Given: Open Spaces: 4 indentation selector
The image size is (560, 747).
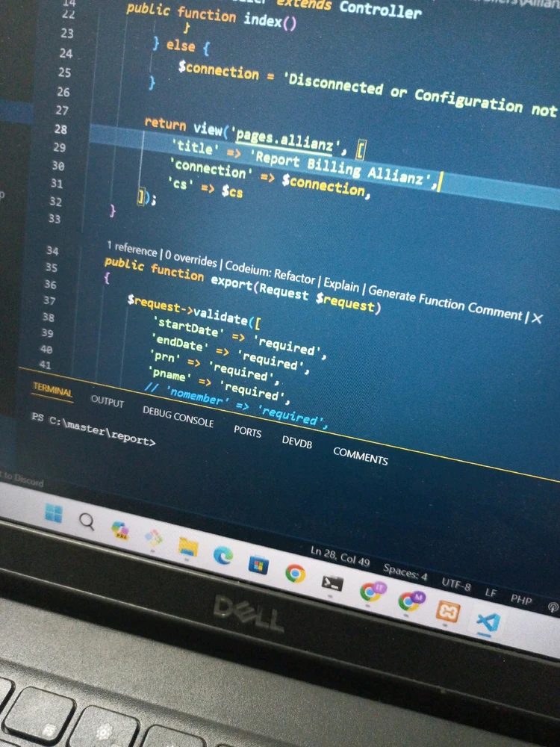Looking at the screenshot, I should pos(405,573).
